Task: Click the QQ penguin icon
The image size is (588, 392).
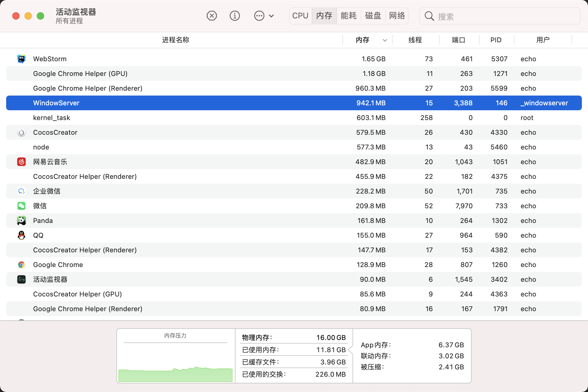Action: 21,235
